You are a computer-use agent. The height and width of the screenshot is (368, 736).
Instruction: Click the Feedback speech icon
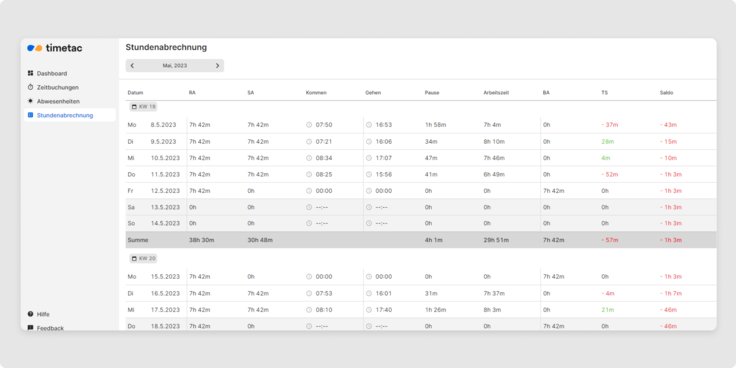click(x=31, y=328)
